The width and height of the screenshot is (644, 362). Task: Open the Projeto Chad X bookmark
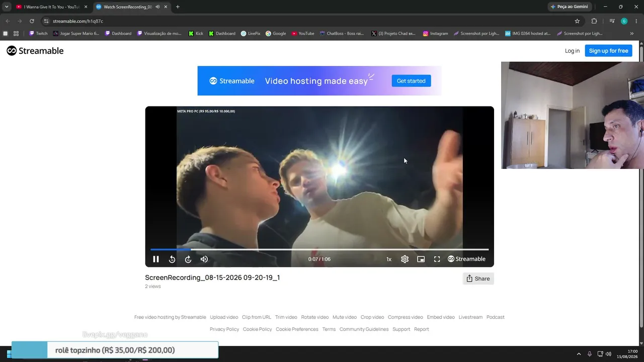393,34
